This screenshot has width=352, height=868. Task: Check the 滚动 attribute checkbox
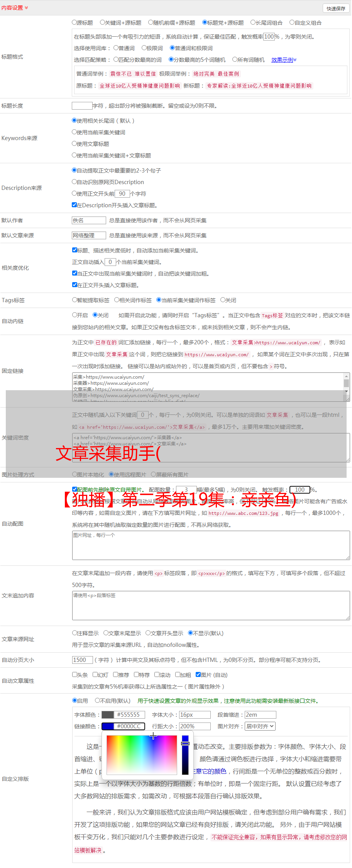[x=157, y=675]
